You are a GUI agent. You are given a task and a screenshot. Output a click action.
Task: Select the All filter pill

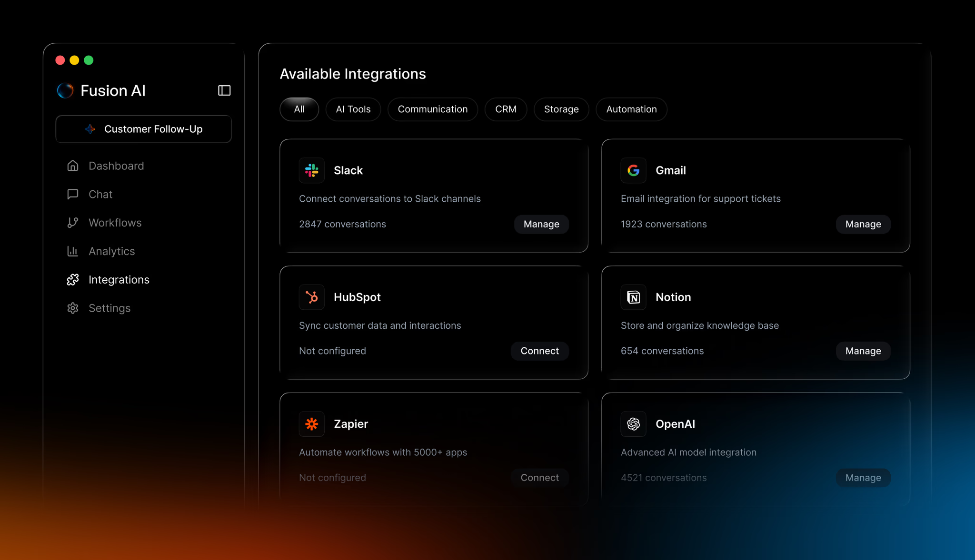point(299,109)
